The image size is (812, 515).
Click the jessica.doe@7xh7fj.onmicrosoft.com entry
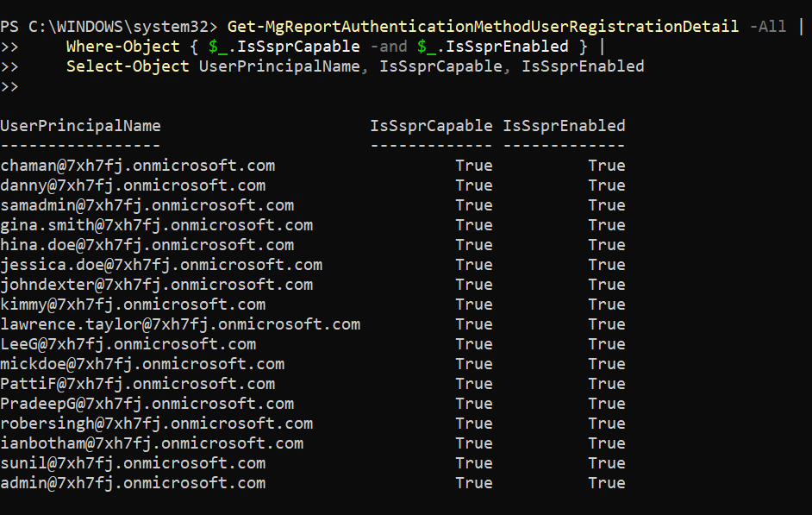pos(161,265)
